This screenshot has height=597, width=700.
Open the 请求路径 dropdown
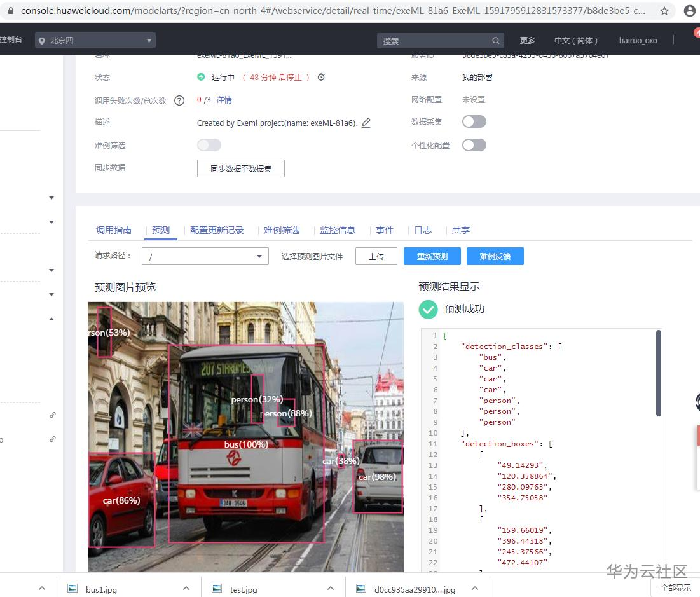205,256
